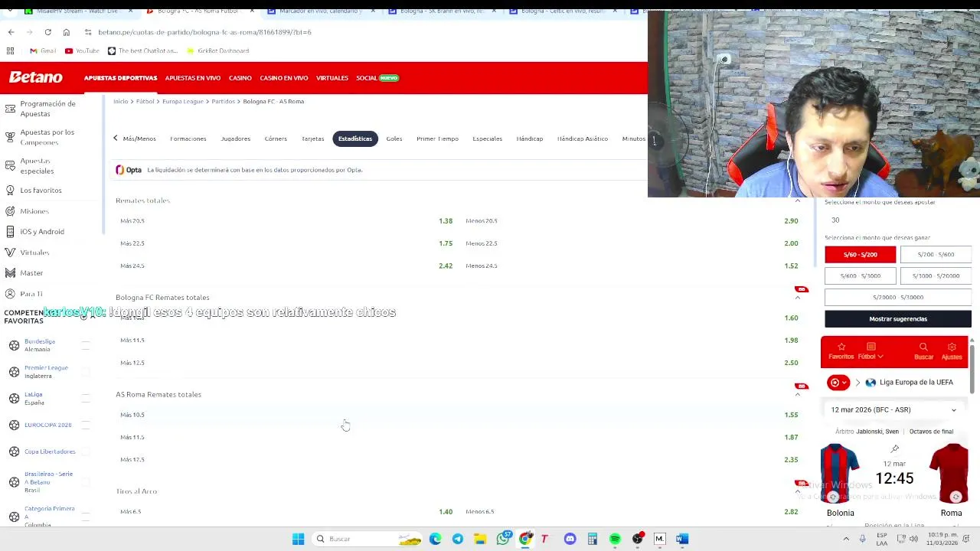Switch to the Córners market tab

click(276, 139)
